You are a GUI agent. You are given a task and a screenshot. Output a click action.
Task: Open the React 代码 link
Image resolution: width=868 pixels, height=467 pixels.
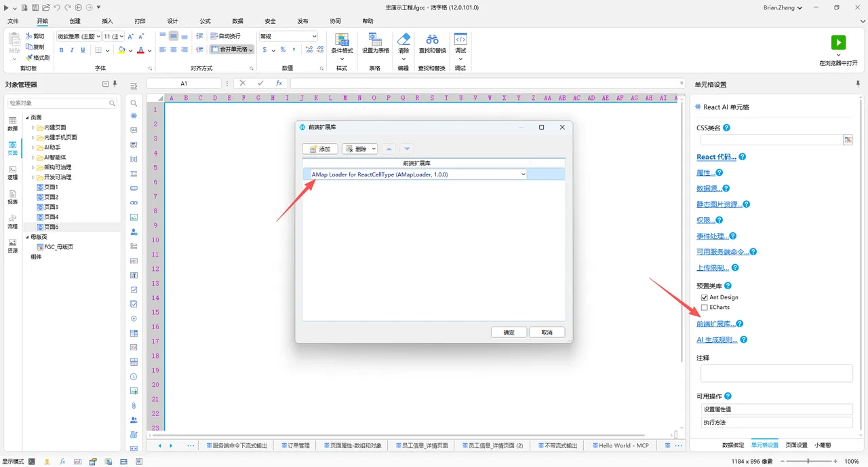(x=716, y=157)
